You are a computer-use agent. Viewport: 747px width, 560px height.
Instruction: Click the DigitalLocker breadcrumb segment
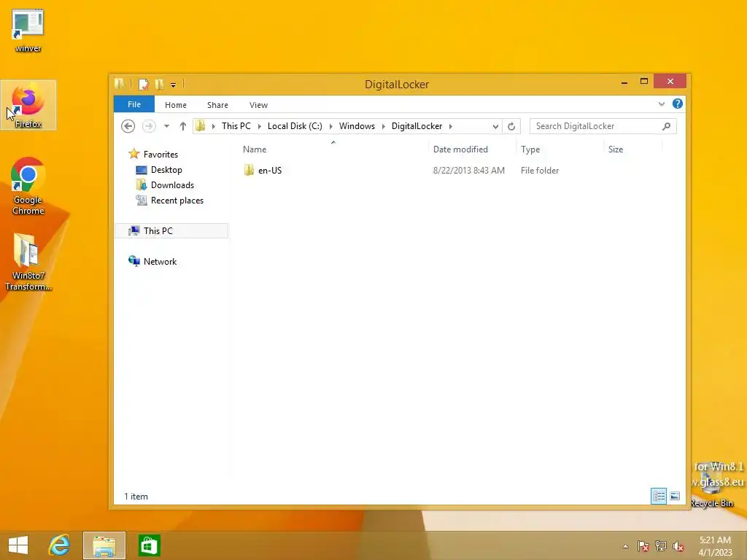417,126
